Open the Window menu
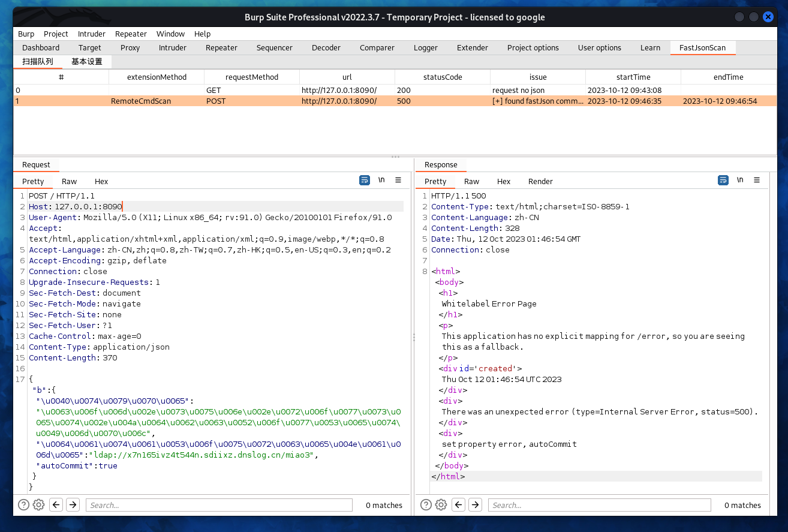 pyautogui.click(x=171, y=34)
